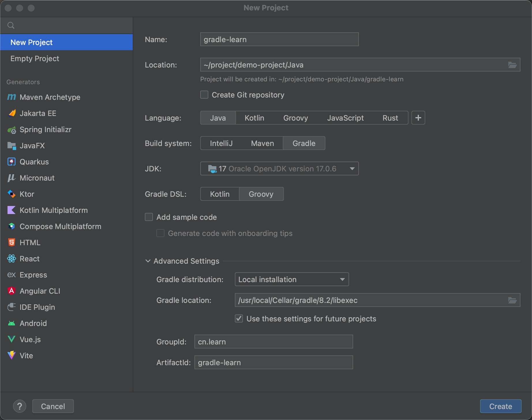The width and height of the screenshot is (532, 420).
Task: Check the Add sample code option
Action: (x=149, y=217)
